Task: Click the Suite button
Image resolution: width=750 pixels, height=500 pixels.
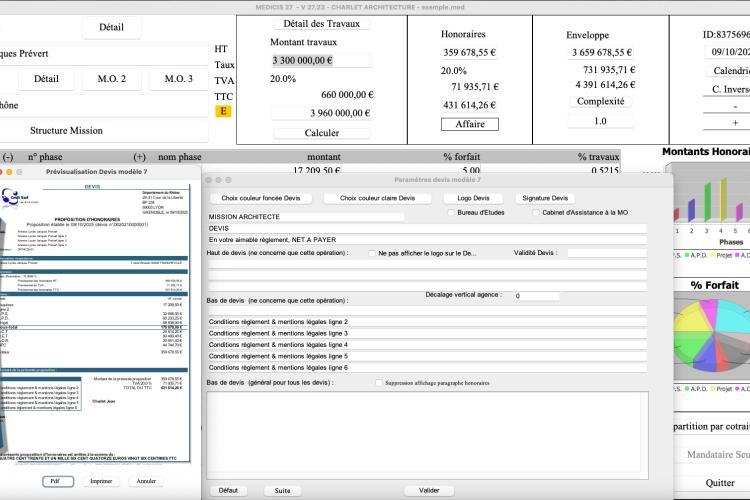Action: tap(282, 490)
